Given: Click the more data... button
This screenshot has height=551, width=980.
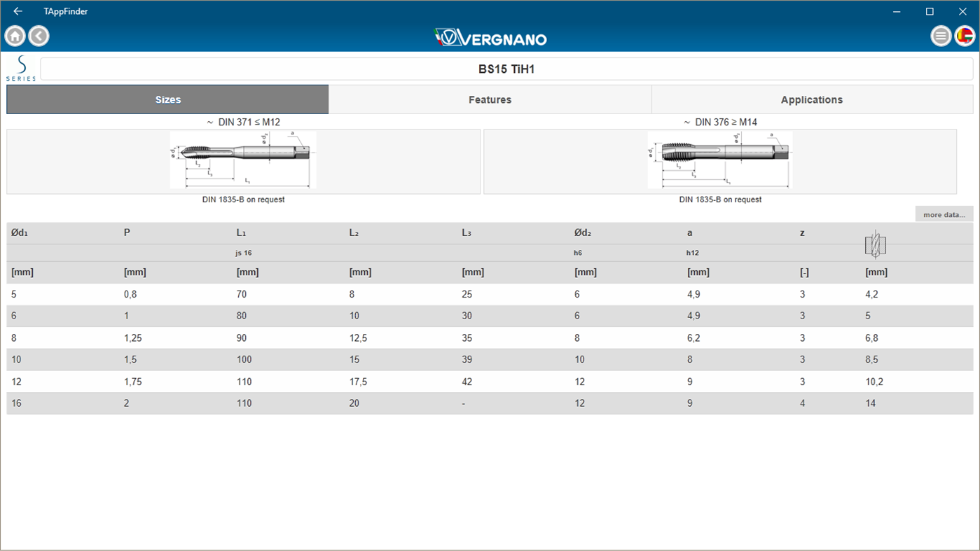Looking at the screenshot, I should 944,214.
